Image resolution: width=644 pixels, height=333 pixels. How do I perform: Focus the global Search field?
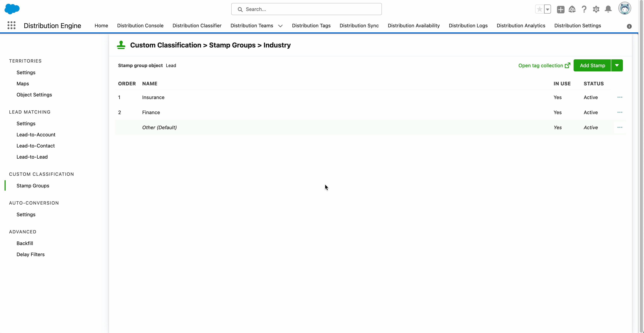(306, 9)
